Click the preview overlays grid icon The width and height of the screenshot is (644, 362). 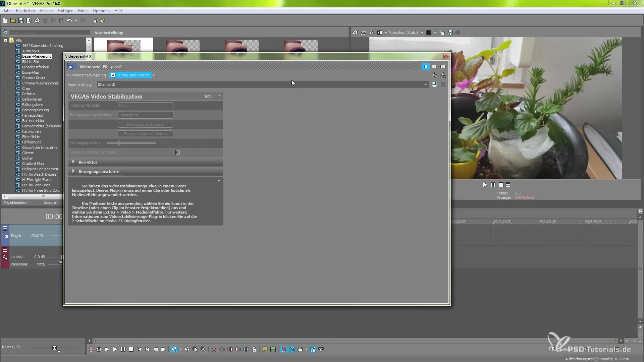(429, 33)
